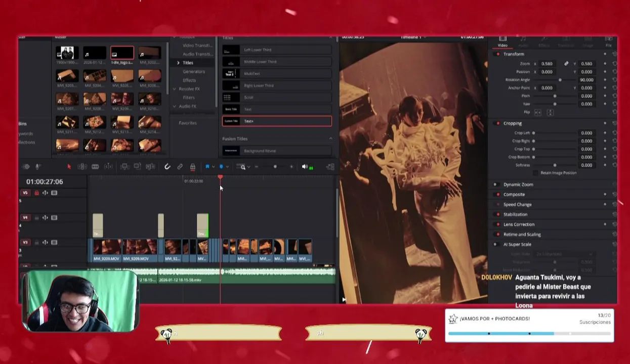Collapse the Resolve FX tree group
The width and height of the screenshot is (630, 364).
[x=174, y=89]
